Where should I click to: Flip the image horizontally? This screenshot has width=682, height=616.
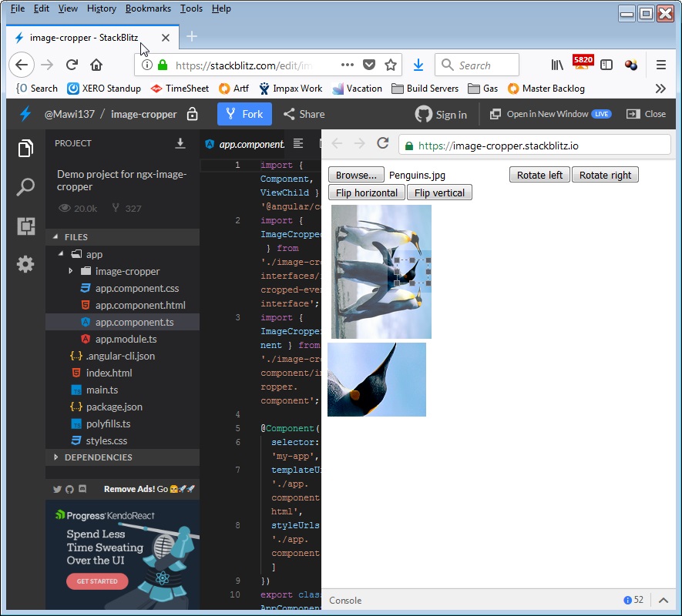[366, 192]
